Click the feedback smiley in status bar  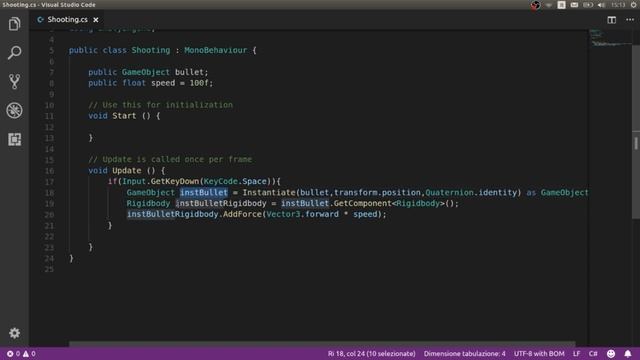click(x=611, y=353)
